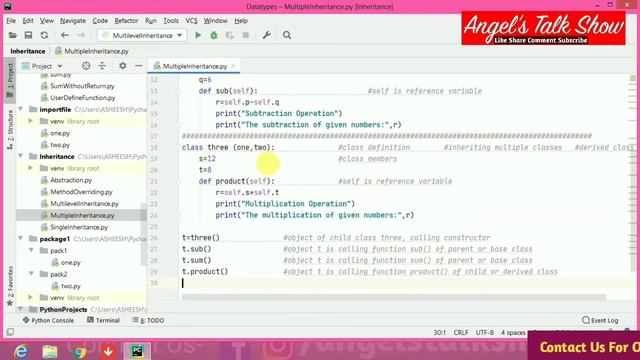The height and width of the screenshot is (360, 640).
Task: Click the Forward navigation arrow
Action: click(x=81, y=36)
